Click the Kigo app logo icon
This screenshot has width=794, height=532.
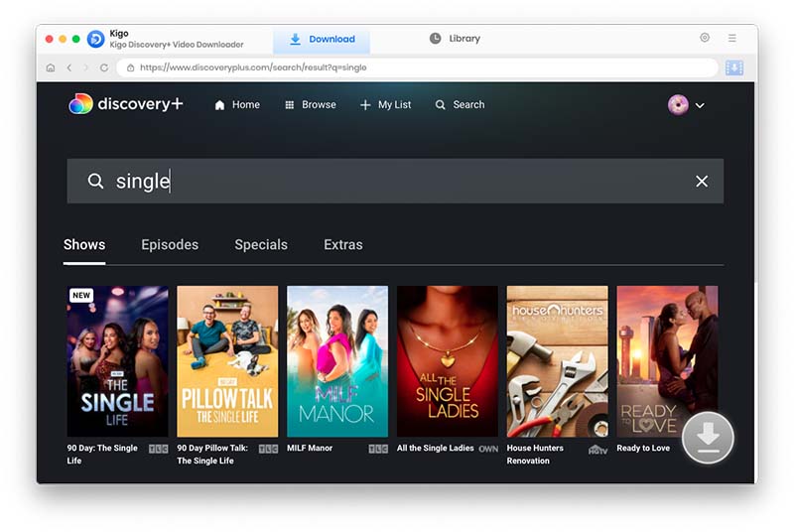tap(95, 39)
